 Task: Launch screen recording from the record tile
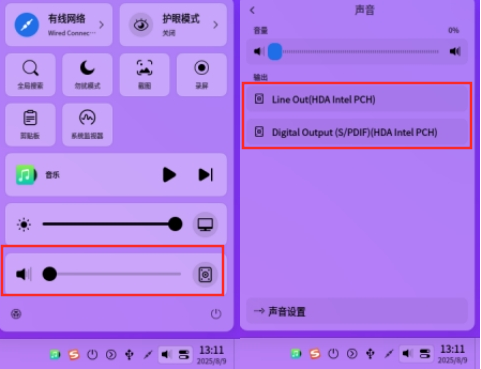(202, 75)
